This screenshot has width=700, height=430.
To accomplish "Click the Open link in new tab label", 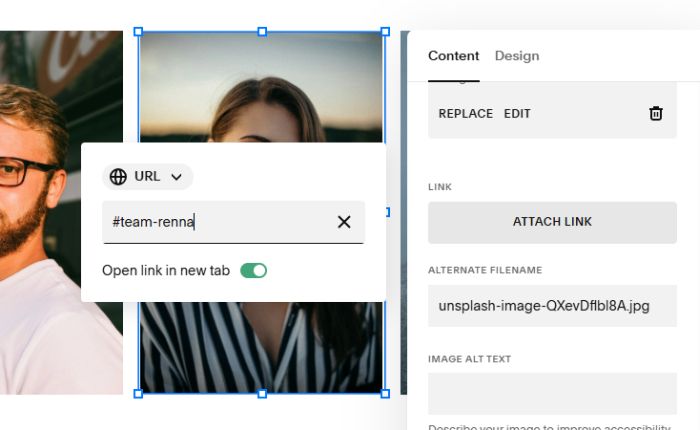I will [x=166, y=271].
